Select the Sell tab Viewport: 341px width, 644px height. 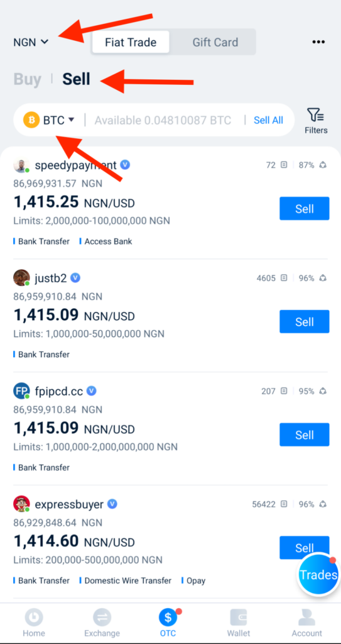77,79
